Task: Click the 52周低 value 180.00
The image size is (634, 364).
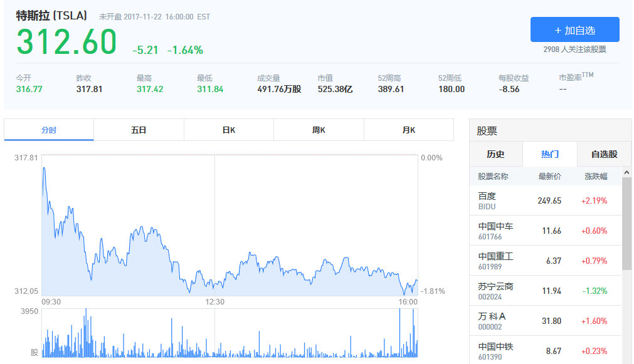Action: click(x=452, y=90)
